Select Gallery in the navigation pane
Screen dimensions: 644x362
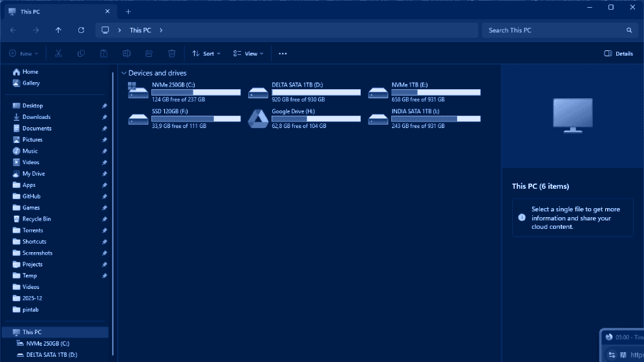[x=31, y=83]
